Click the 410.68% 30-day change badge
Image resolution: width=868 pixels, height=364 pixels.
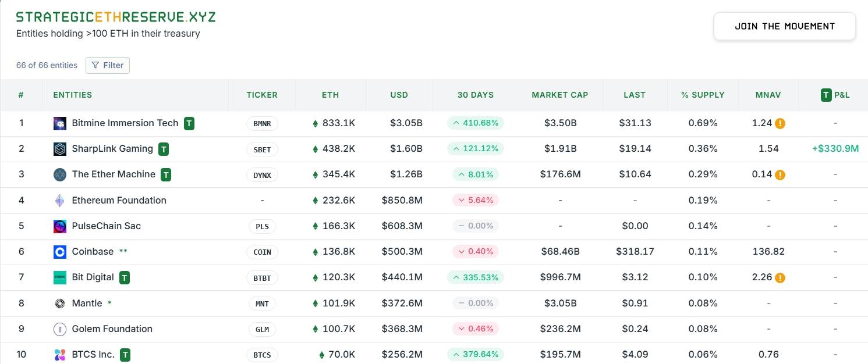pos(476,123)
